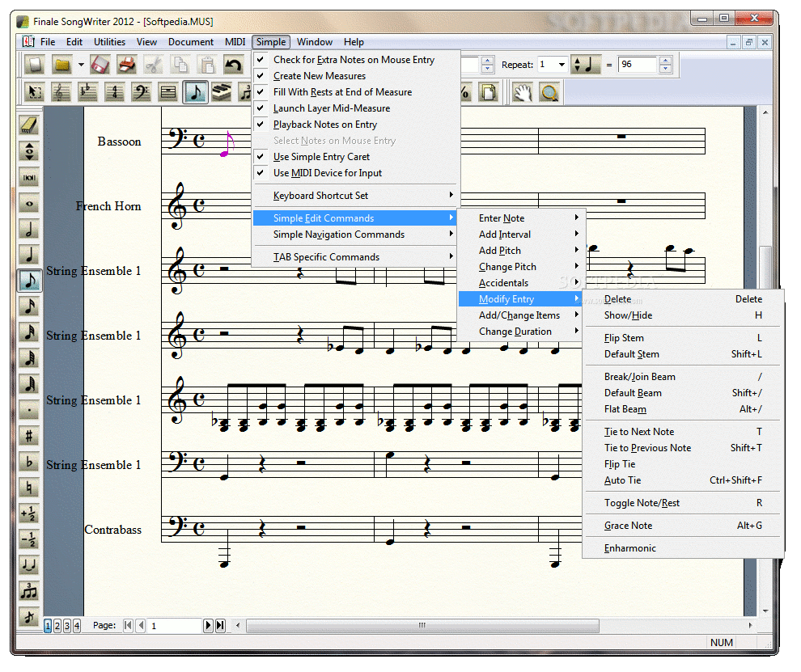Click the raise half step tool

coord(29,514)
